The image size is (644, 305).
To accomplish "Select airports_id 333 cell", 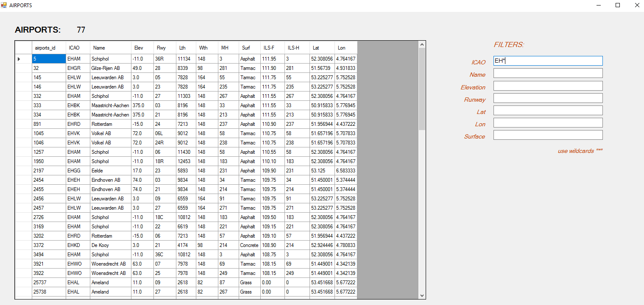I will pos(49,105).
